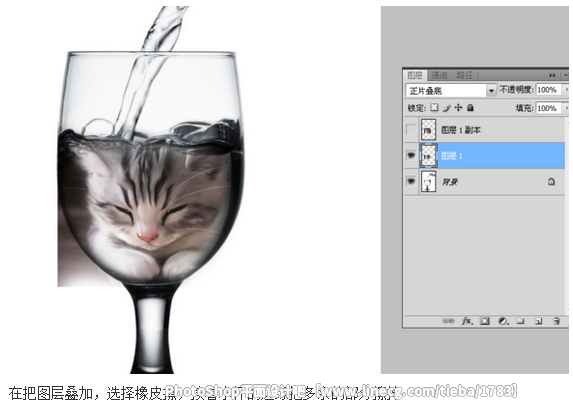Screen dimensions: 573x410
Task: Hide 背景 layer eye
Action: coord(411,181)
